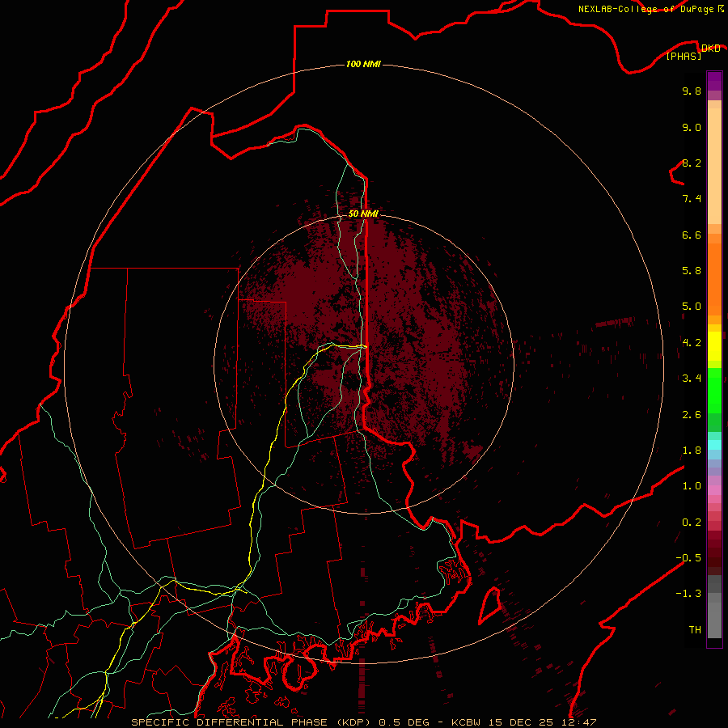Click the 50 NMI range ring label

click(363, 214)
